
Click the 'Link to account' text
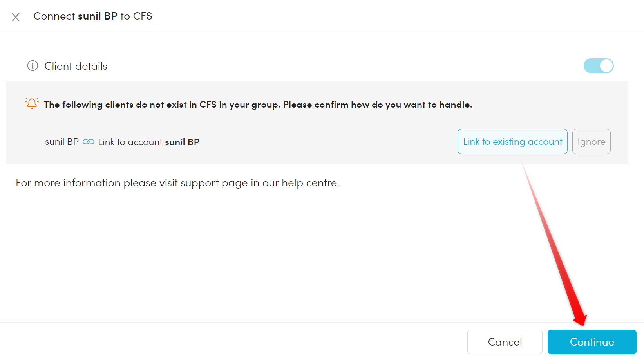(130, 142)
